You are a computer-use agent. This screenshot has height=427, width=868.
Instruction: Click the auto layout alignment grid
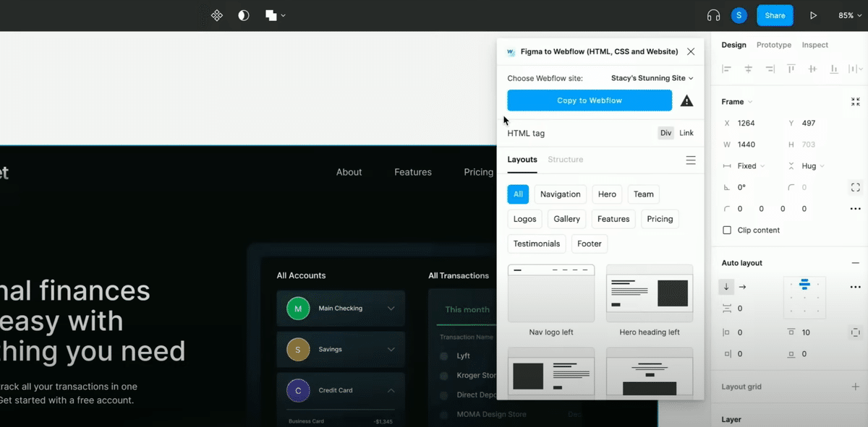(x=805, y=297)
